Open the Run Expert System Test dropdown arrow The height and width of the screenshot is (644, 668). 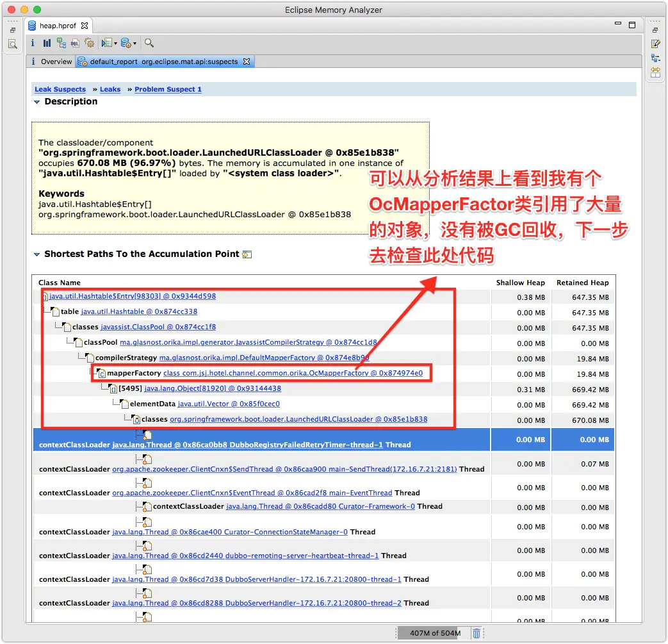pos(115,44)
